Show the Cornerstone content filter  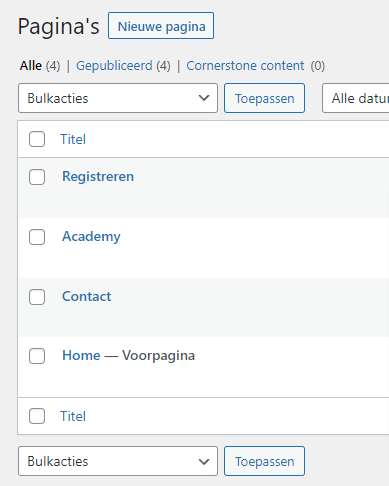click(245, 66)
